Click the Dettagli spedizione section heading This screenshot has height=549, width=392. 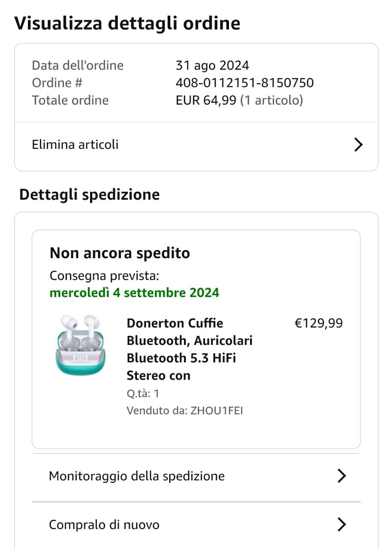[89, 194]
